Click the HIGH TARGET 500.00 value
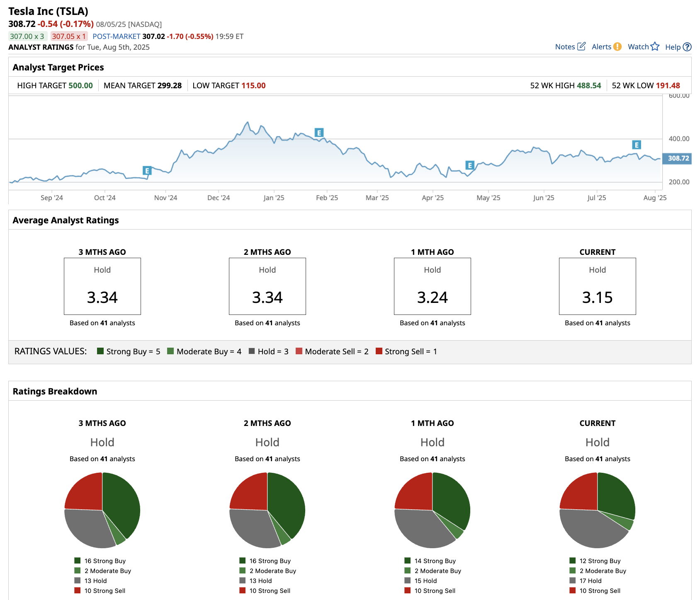700x600 pixels. 80,85
